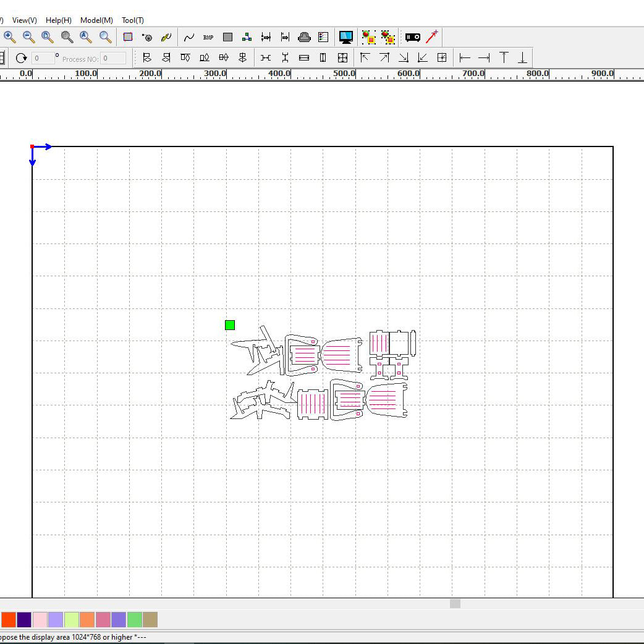Click the align to top edge icon
Screen dimensions: 644x644
click(504, 58)
